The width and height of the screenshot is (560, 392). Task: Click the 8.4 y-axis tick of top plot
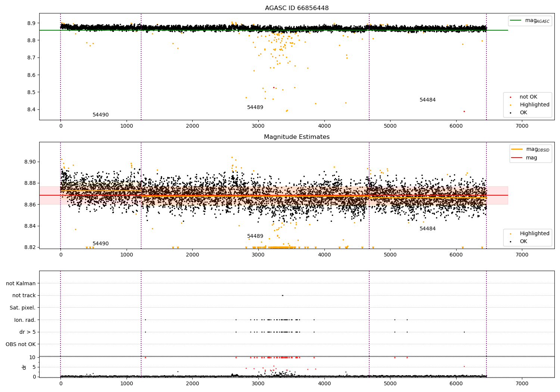tap(32, 110)
